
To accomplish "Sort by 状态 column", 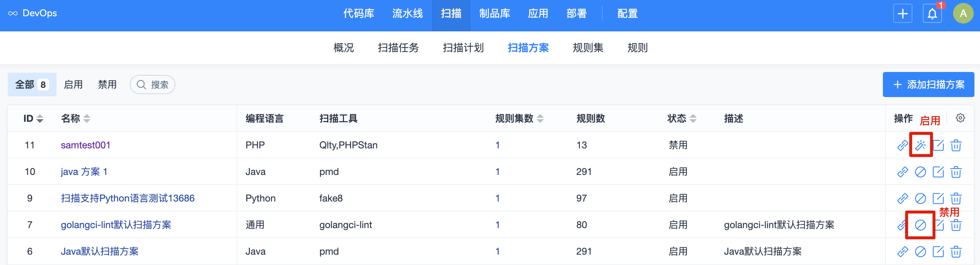I will pyautogui.click(x=693, y=118).
